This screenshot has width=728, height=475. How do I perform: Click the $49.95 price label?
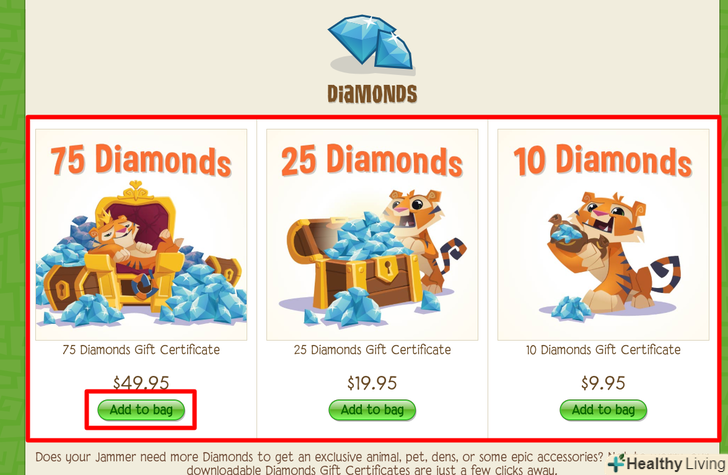[141, 383]
